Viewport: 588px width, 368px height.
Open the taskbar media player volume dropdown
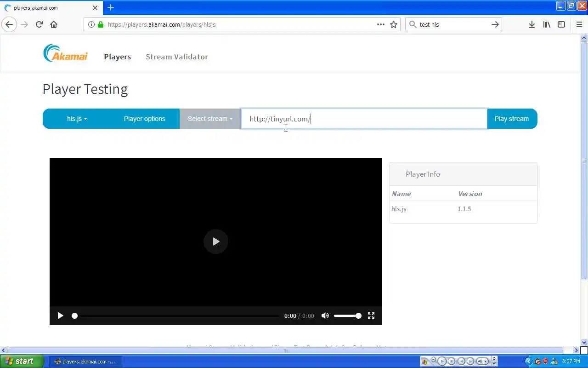486,362
